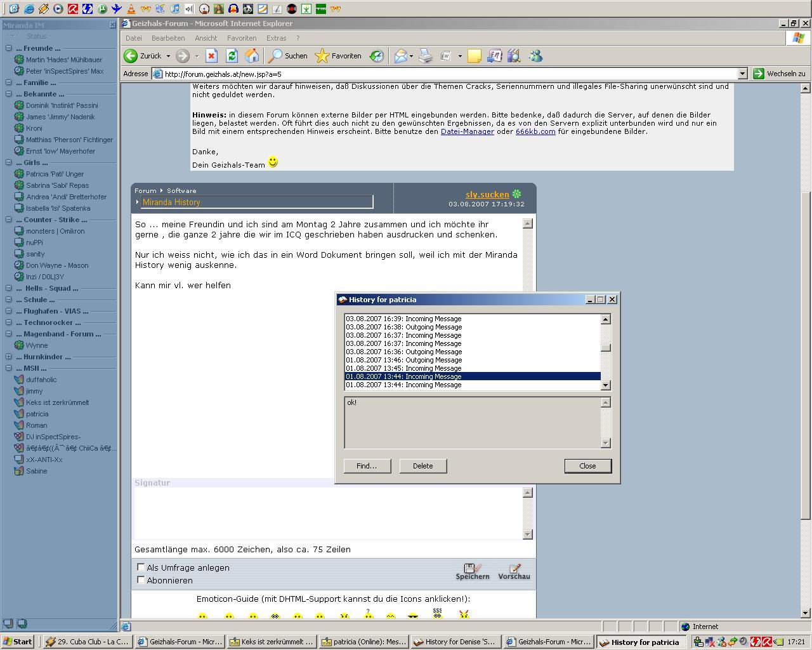
Task: Click the Print icon in toolbar
Action: 426,56
